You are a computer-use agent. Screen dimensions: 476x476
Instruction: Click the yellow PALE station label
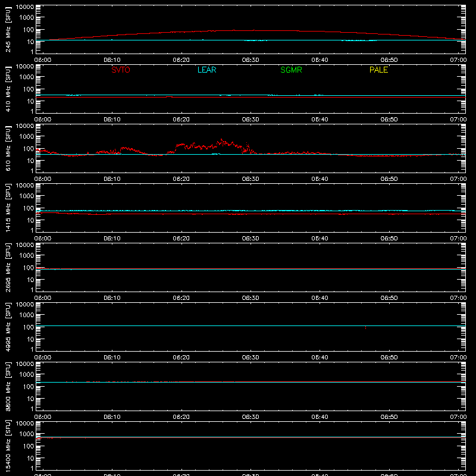pos(378,70)
